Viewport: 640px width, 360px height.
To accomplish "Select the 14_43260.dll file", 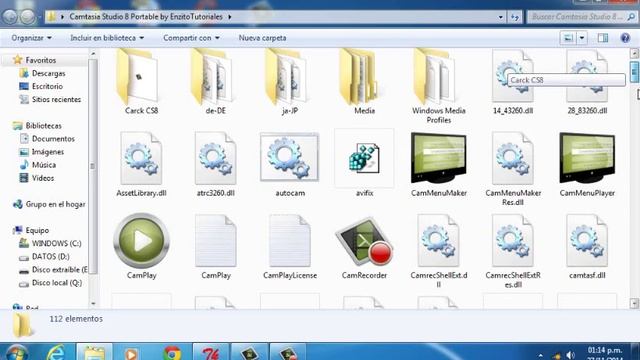I will point(513,82).
